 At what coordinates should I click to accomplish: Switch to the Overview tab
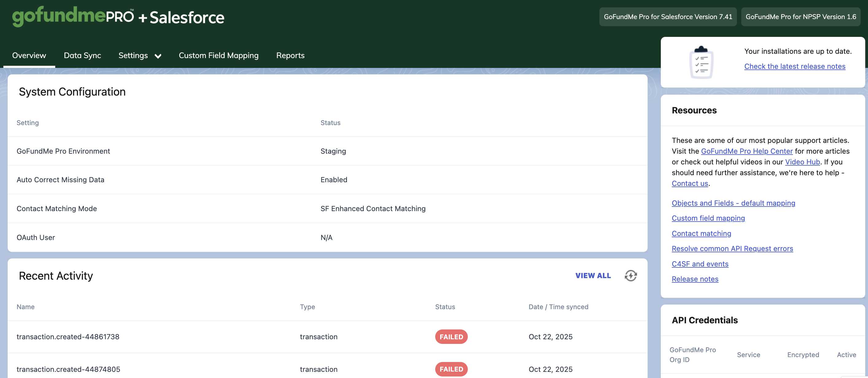29,55
